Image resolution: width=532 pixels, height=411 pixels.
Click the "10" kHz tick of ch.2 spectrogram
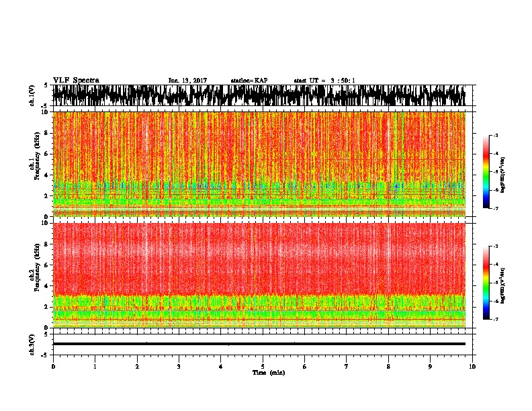click(46, 223)
